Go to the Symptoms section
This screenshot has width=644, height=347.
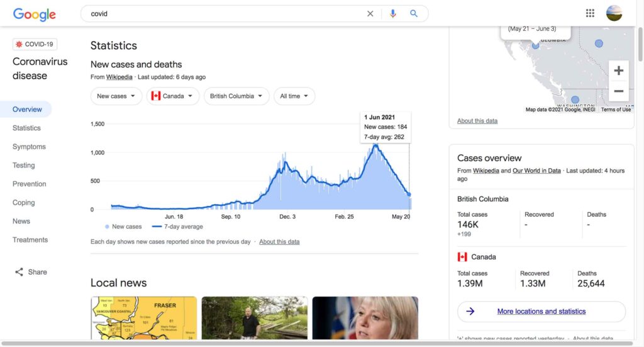pyautogui.click(x=29, y=147)
